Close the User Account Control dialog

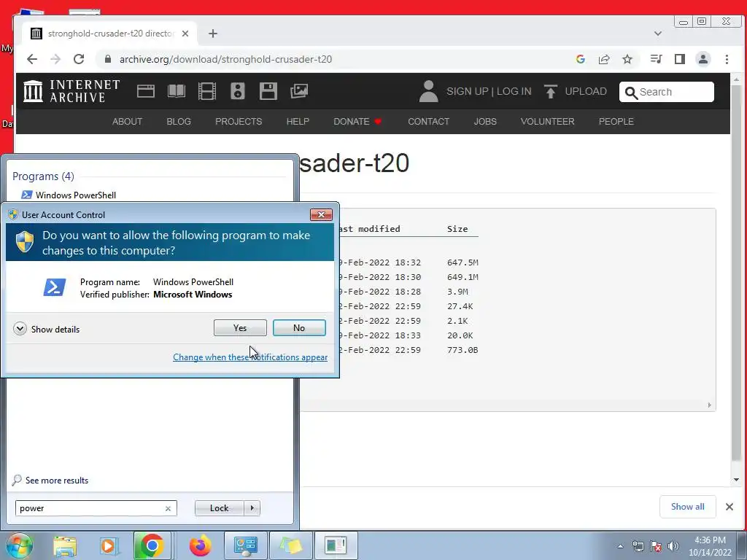[x=321, y=215]
